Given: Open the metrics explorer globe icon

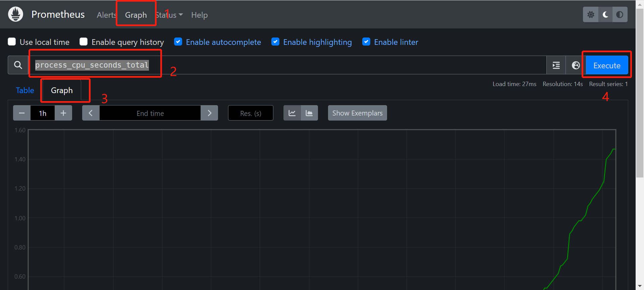Looking at the screenshot, I should (576, 65).
